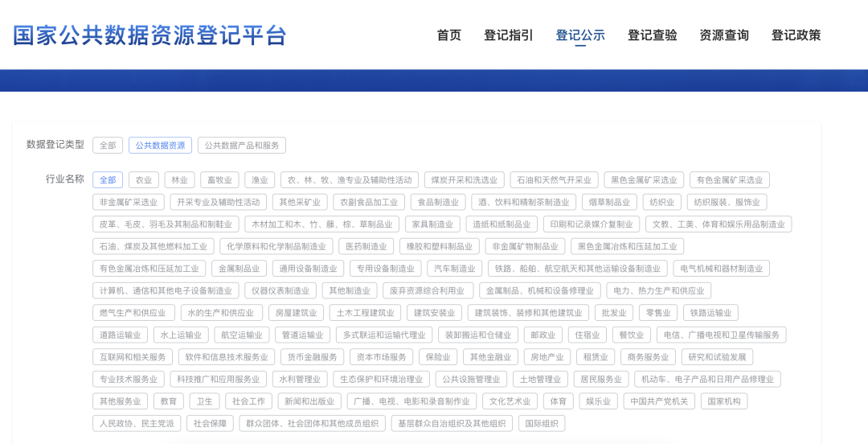Select 国际组织 tag
The height and width of the screenshot is (444, 868).
542,424
